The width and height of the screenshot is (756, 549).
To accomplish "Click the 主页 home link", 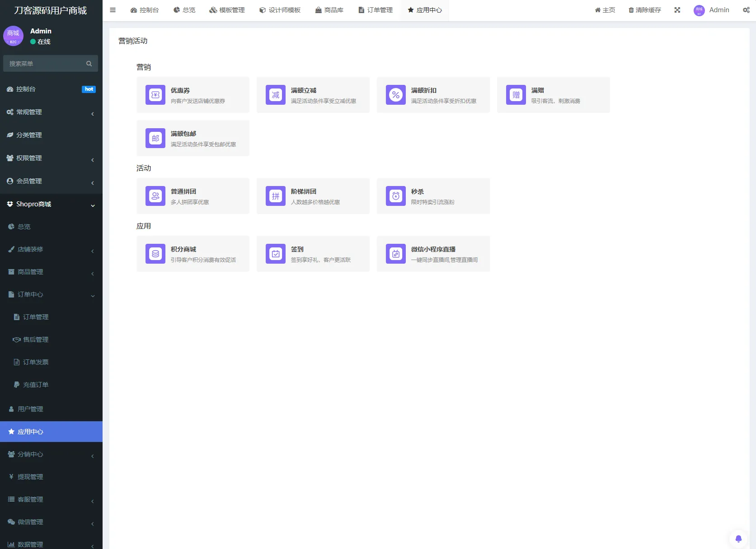I will click(605, 9).
